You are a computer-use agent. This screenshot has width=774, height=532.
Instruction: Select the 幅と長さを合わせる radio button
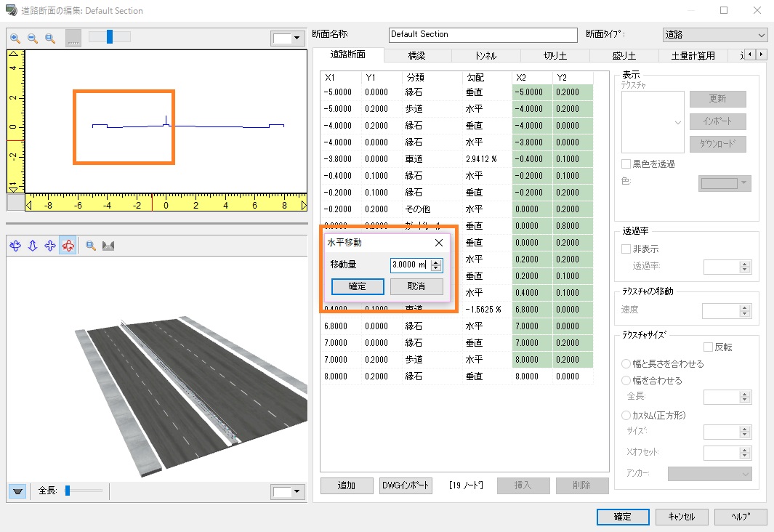pyautogui.click(x=626, y=364)
